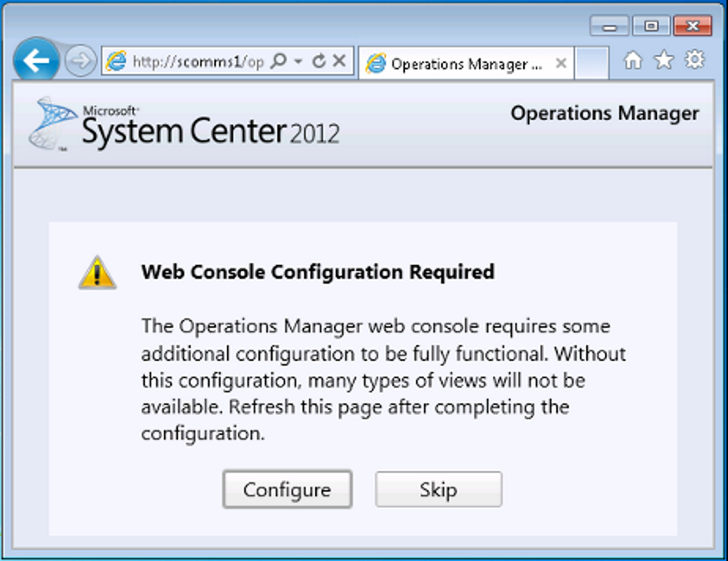
Task: Click the Configure button
Action: tap(288, 489)
